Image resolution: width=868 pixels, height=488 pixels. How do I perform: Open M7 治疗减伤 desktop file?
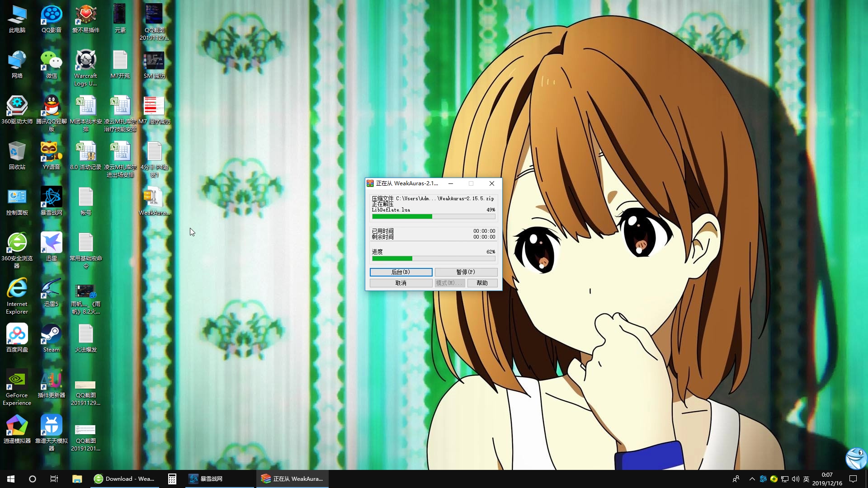coord(154,110)
